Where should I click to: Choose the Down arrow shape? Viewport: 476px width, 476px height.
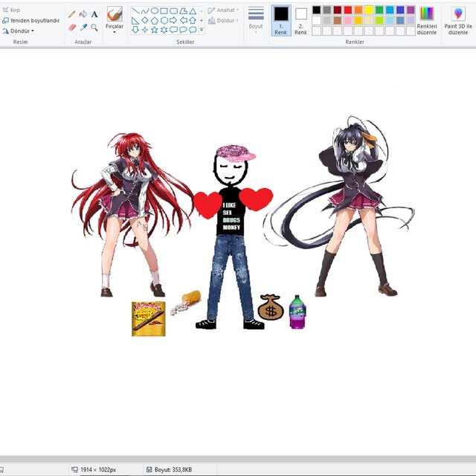[135, 30]
